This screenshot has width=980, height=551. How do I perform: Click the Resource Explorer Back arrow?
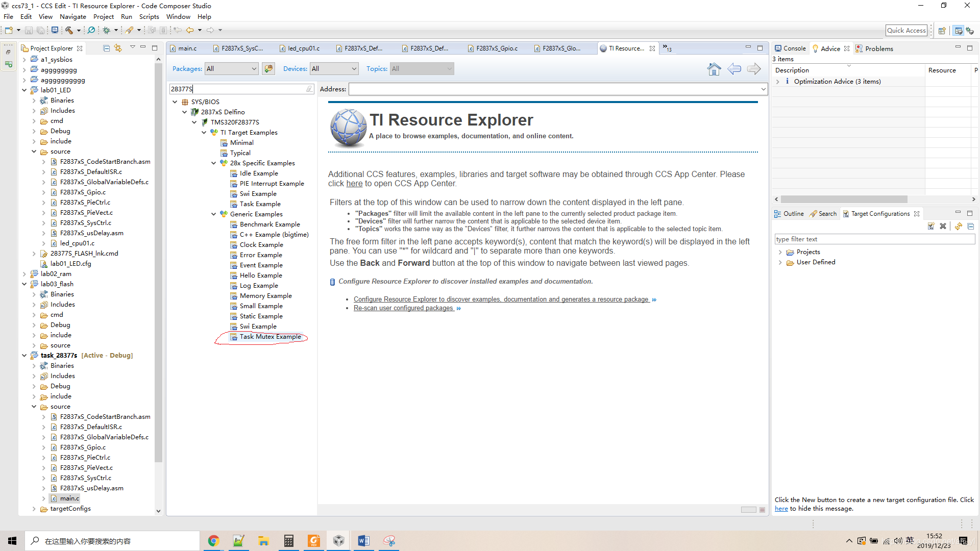click(734, 69)
